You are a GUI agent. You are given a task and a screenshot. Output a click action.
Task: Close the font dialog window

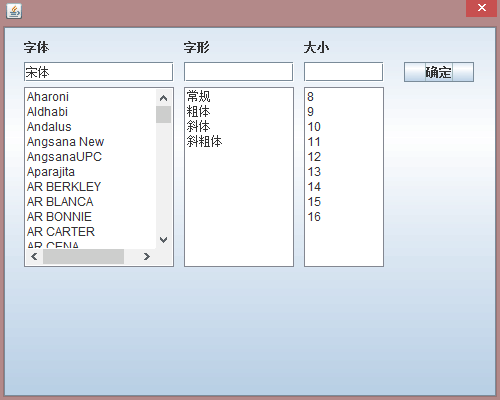click(481, 8)
